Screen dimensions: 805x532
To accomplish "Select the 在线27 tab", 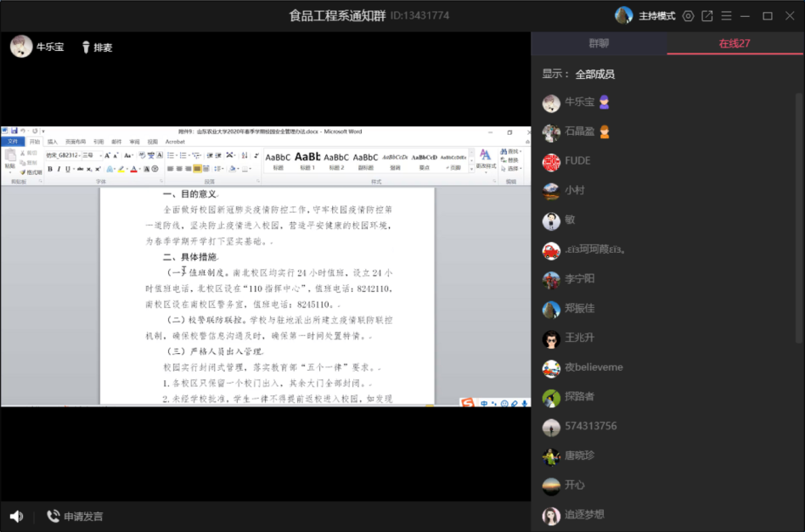I will [x=735, y=43].
